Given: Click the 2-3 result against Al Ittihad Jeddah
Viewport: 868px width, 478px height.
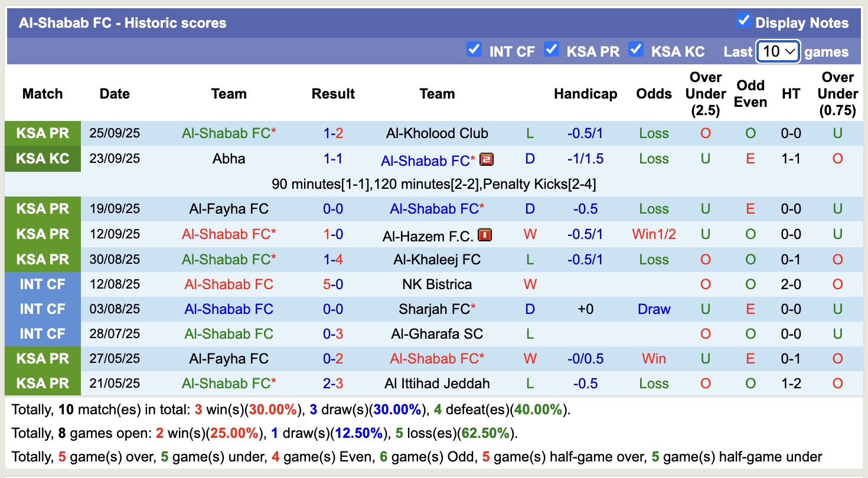Looking at the screenshot, I should (333, 384).
